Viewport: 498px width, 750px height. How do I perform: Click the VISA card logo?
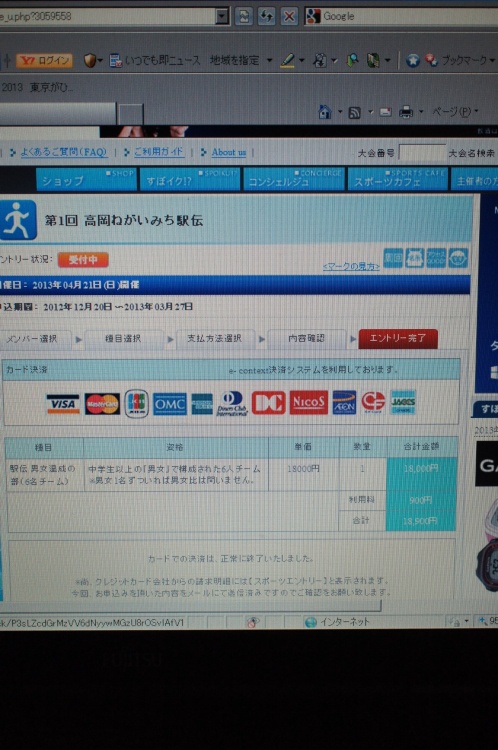[63, 404]
